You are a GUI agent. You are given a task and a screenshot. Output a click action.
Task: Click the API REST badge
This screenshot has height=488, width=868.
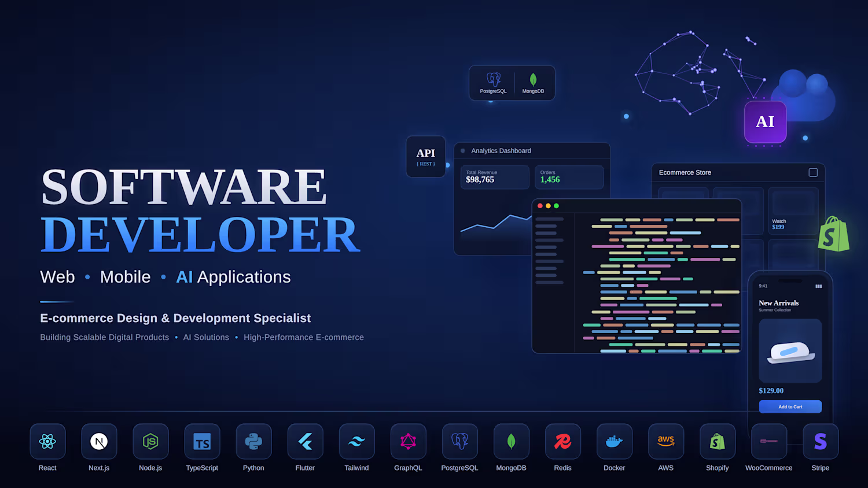click(426, 157)
